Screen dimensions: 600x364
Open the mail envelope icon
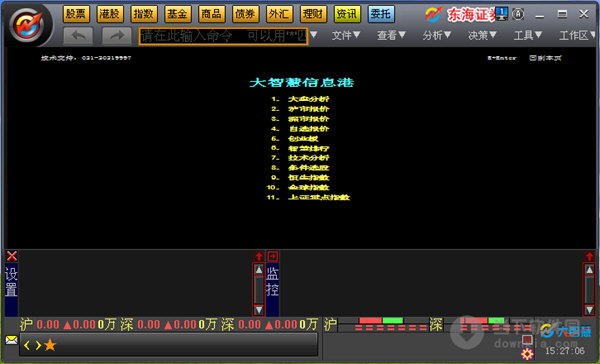point(11,340)
